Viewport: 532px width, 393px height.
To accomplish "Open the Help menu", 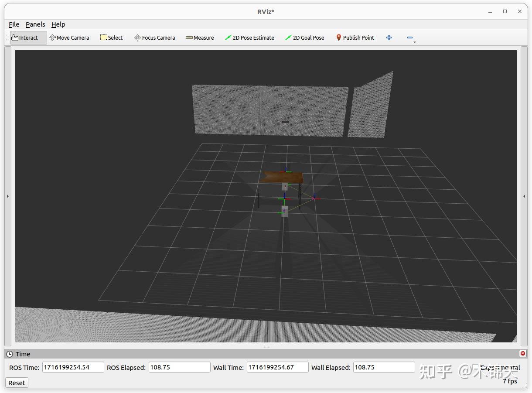I will pyautogui.click(x=58, y=24).
